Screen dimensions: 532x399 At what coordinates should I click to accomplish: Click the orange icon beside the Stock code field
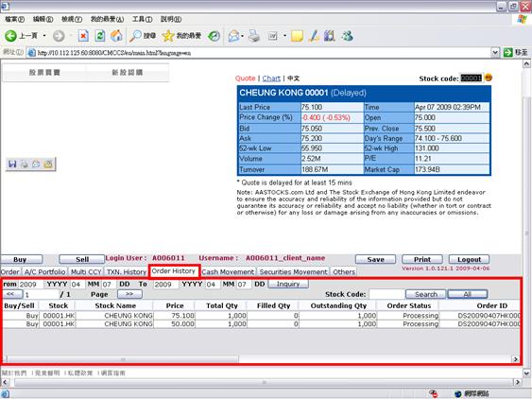tap(488, 78)
